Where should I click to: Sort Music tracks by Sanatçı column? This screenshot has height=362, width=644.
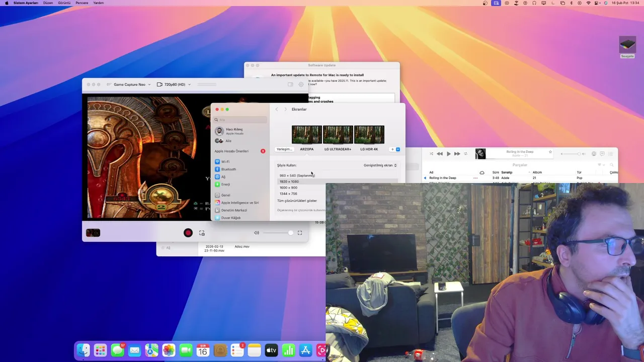(506, 172)
